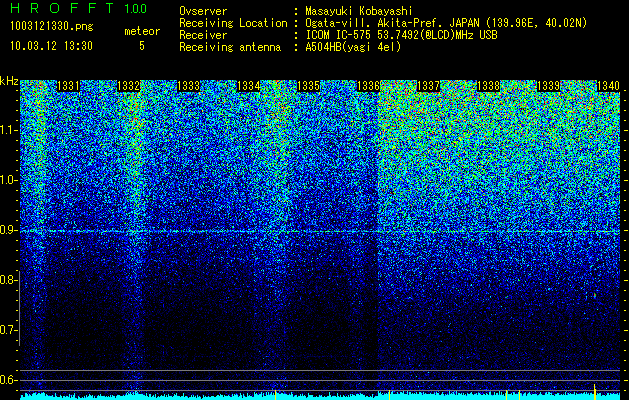Click the date stamp 10.03.12 13:30

point(52,46)
